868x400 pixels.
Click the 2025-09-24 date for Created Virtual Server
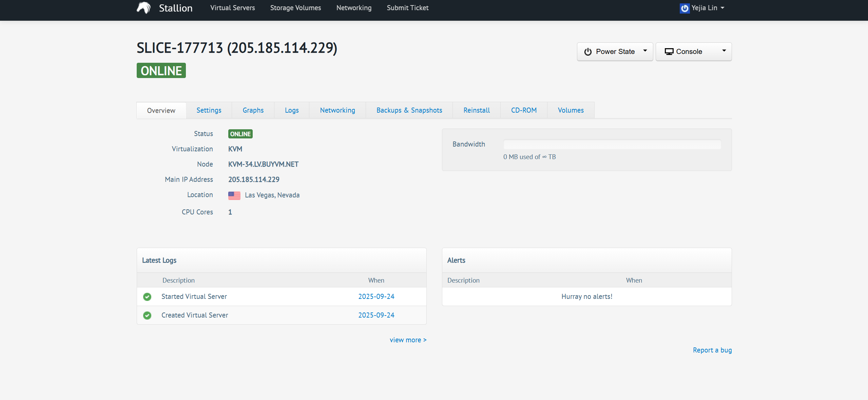click(x=376, y=316)
